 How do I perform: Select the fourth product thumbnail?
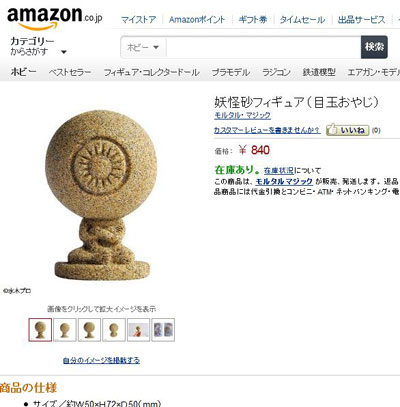coord(114,330)
